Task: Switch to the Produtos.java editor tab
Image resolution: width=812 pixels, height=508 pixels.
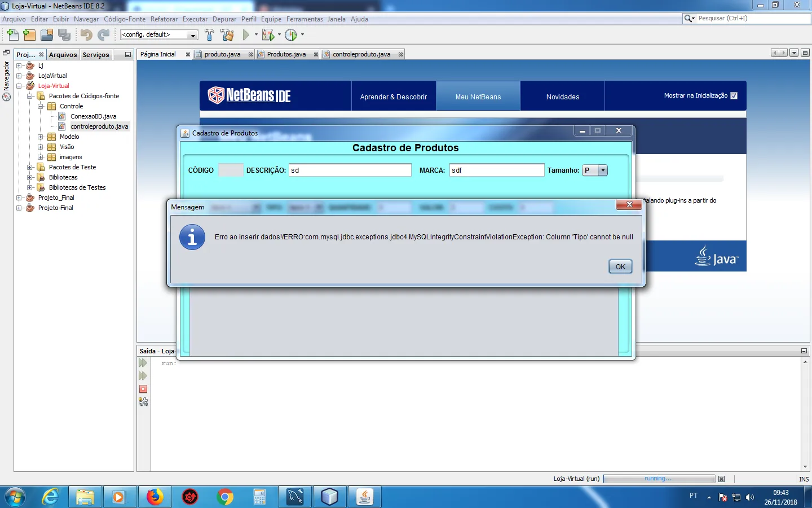Action: click(286, 55)
